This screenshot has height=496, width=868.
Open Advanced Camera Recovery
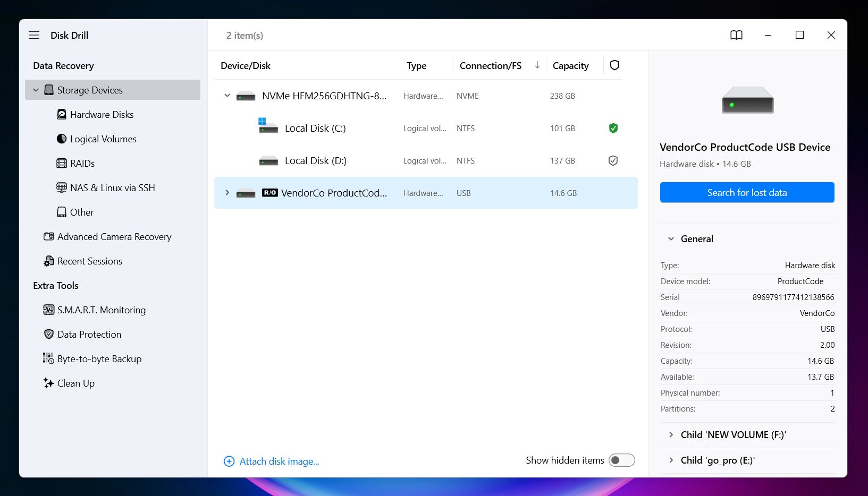114,236
